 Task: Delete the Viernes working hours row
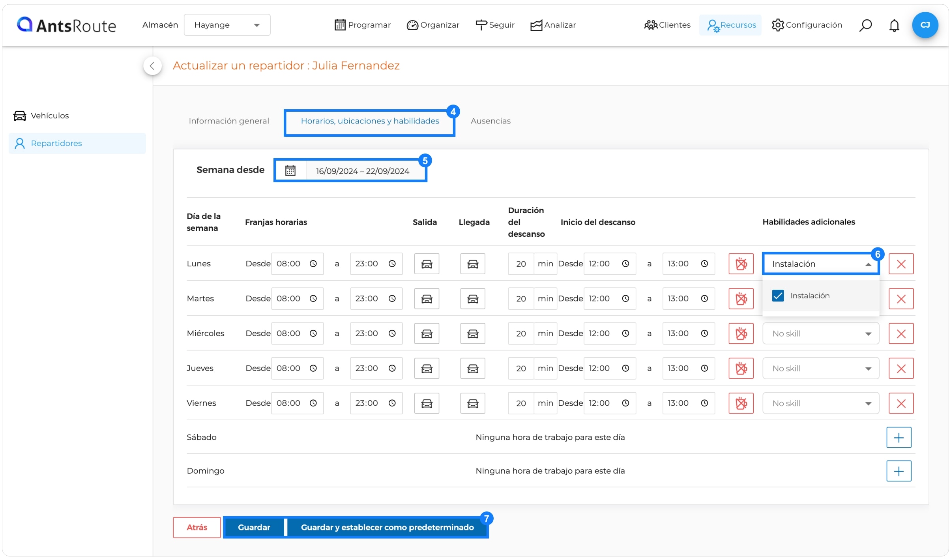(x=901, y=403)
